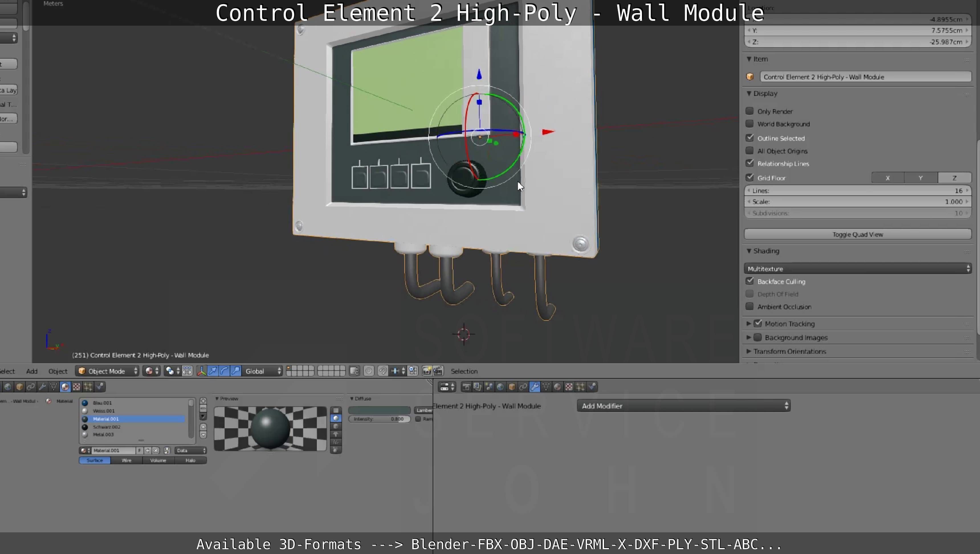Enable Ambient Occlusion checkbox

[x=749, y=306]
